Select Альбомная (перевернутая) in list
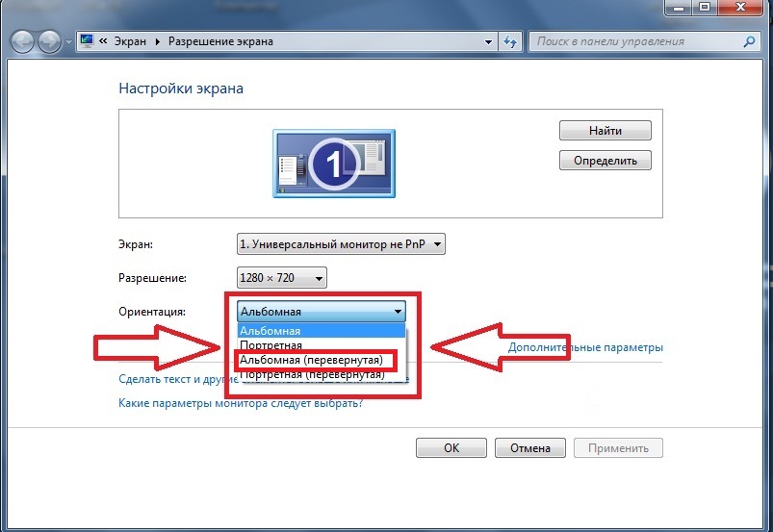 click(x=311, y=360)
